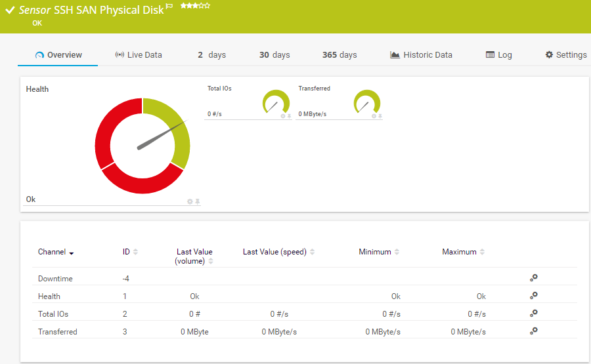
Task: Open channel settings for Transferred row
Action: (x=534, y=331)
